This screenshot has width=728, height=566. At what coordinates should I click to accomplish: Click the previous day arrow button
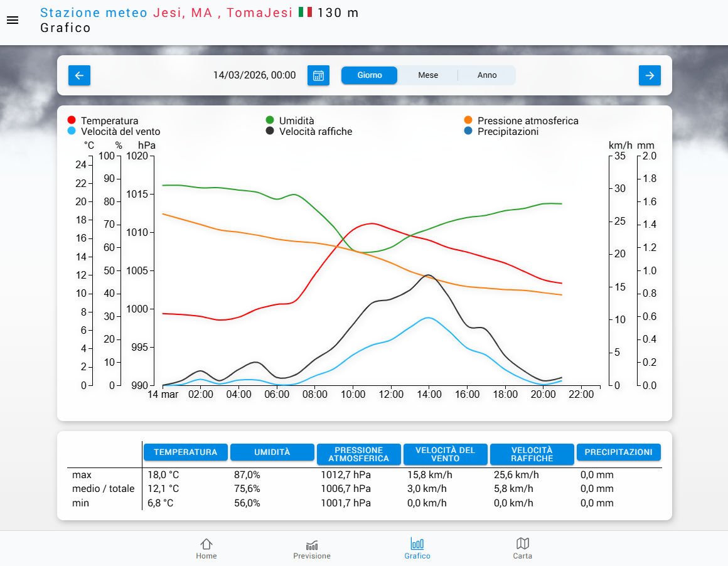(x=80, y=75)
